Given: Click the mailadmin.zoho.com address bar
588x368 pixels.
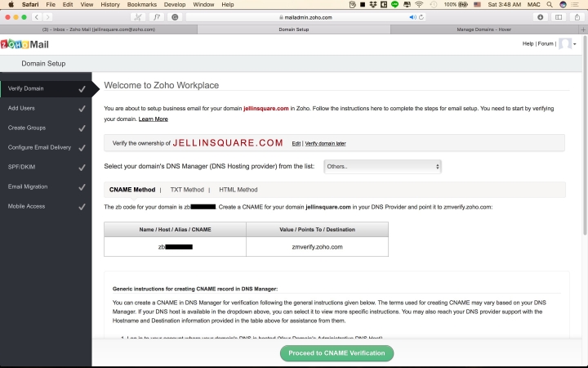Looking at the screenshot, I should point(305,17).
